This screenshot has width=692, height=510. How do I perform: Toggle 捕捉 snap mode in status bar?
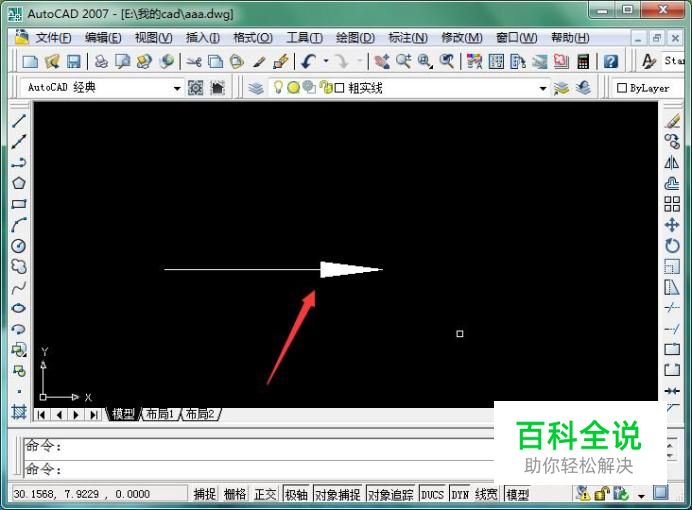204,494
